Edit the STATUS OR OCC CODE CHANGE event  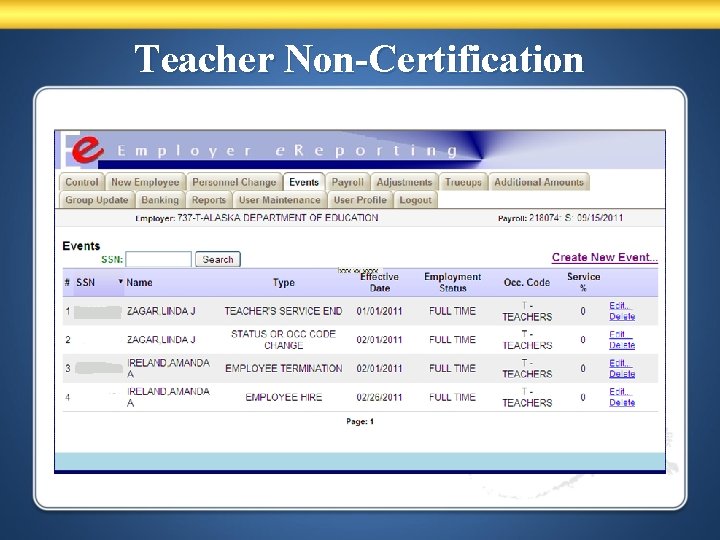620,334
